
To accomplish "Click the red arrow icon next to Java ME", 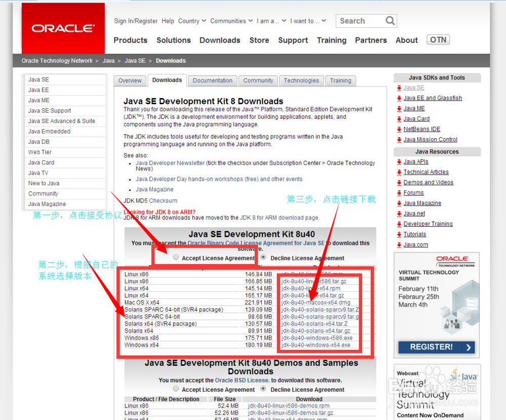I will pos(399,108).
